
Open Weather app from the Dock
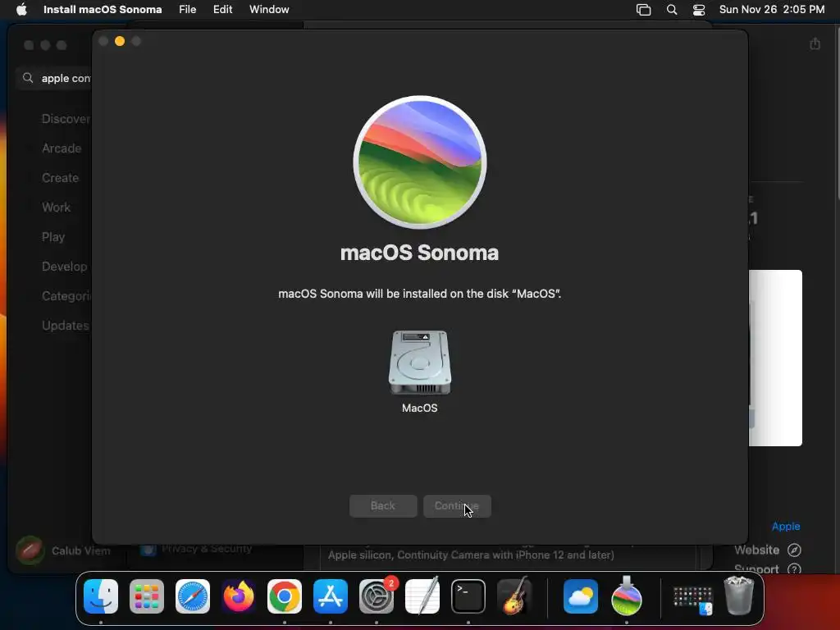click(x=581, y=596)
